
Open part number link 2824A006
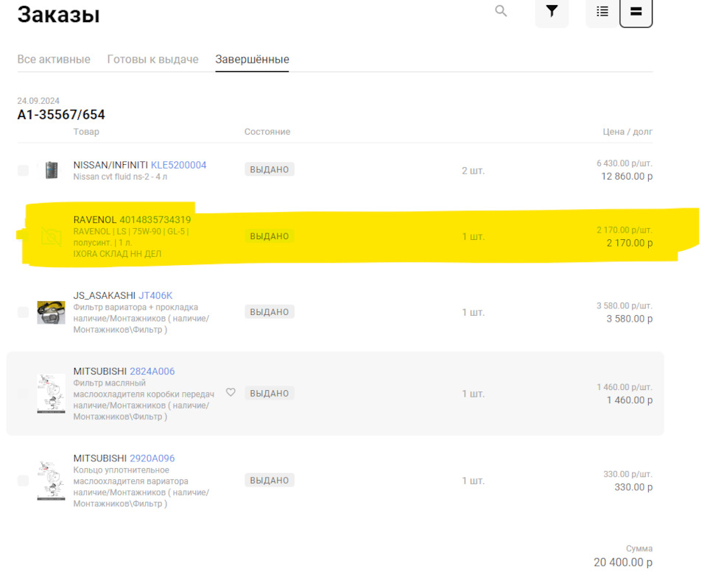(152, 372)
